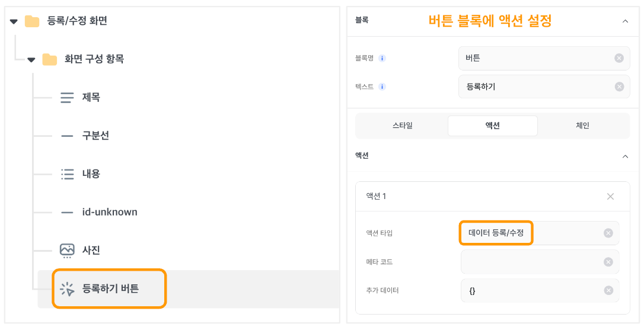Collapse the 등록/수정 화면 folder arrow
644x327 pixels.
click(x=14, y=22)
